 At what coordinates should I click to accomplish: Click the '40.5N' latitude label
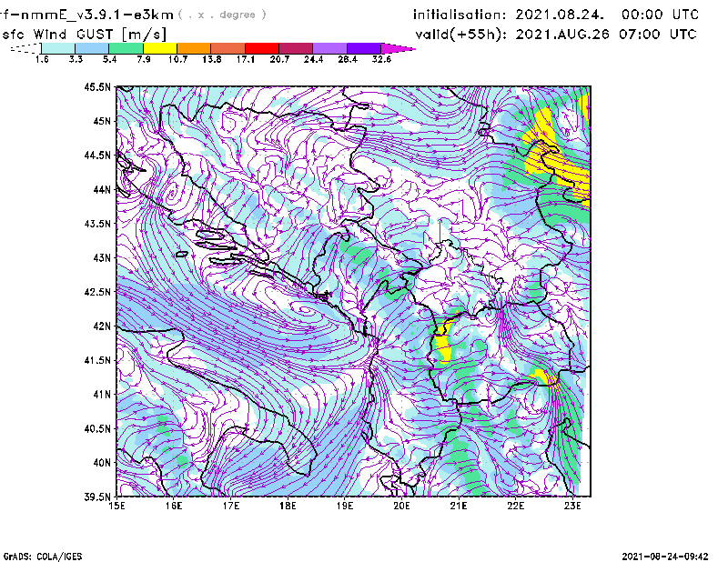pyautogui.click(x=97, y=428)
